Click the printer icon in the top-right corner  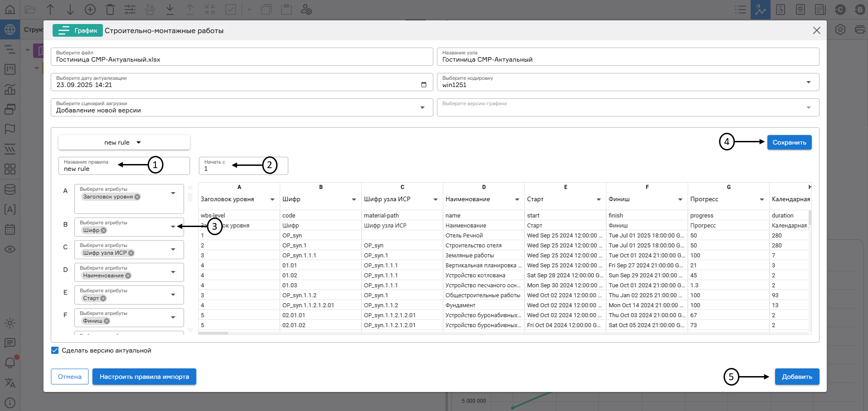tap(860, 29)
